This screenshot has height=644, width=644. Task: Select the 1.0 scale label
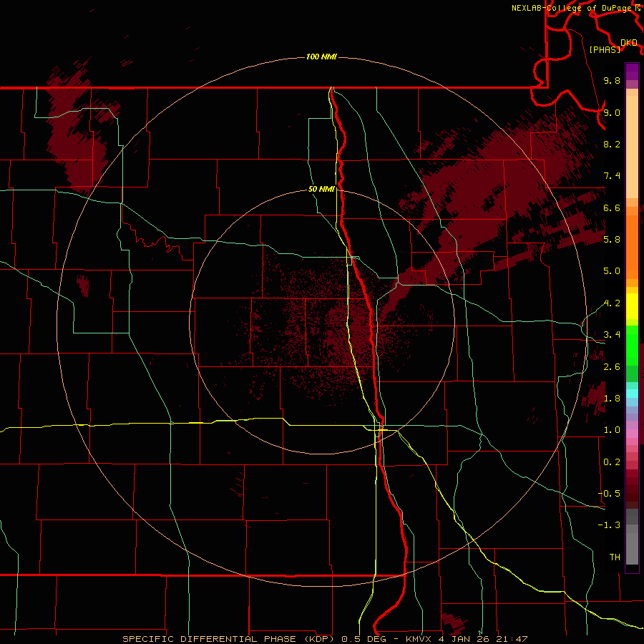[612, 429]
